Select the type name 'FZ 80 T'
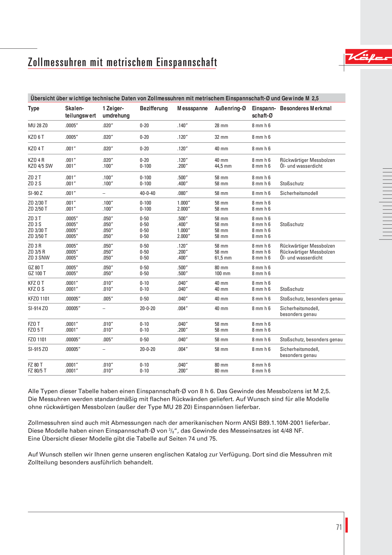Image resolution: width=392 pixels, height=555 pixels. click(x=35, y=365)
